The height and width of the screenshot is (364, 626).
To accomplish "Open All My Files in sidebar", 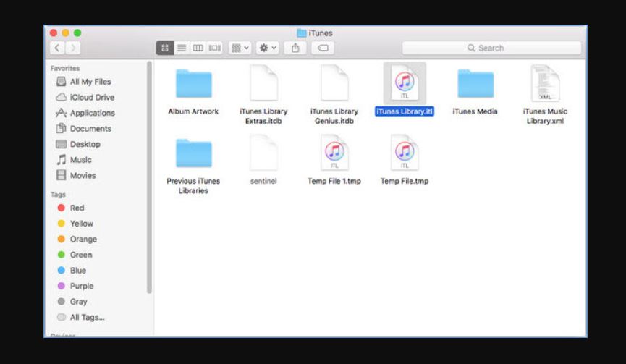I will (x=83, y=82).
